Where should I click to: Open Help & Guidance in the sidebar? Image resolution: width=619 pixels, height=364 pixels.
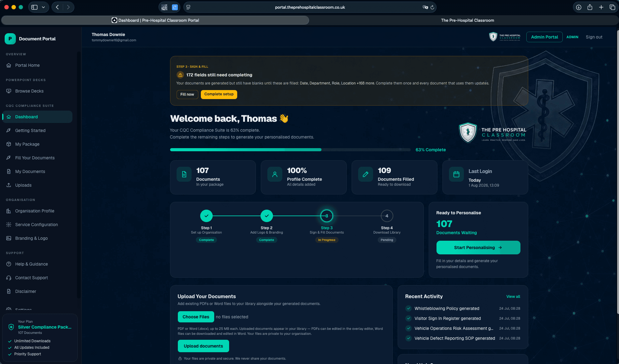37,264
